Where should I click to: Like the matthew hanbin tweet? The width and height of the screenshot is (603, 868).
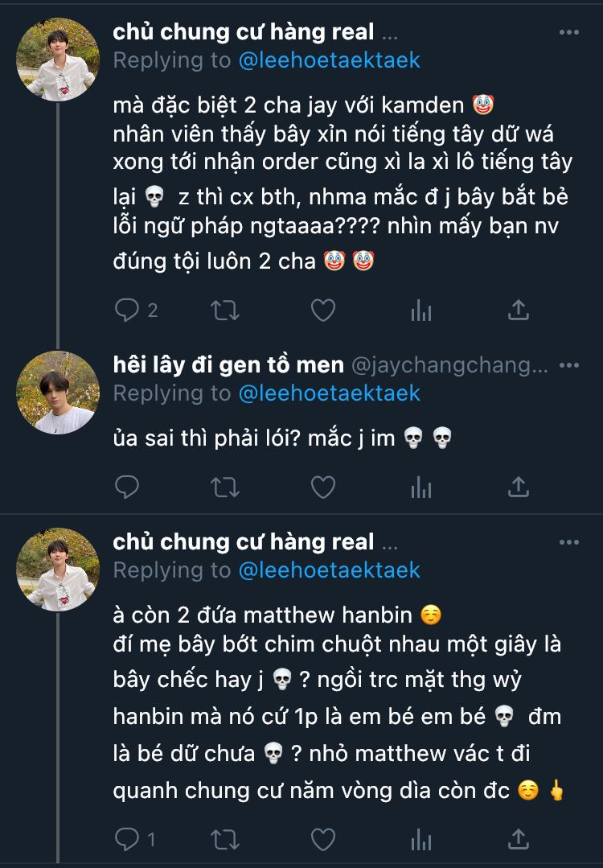point(323,839)
